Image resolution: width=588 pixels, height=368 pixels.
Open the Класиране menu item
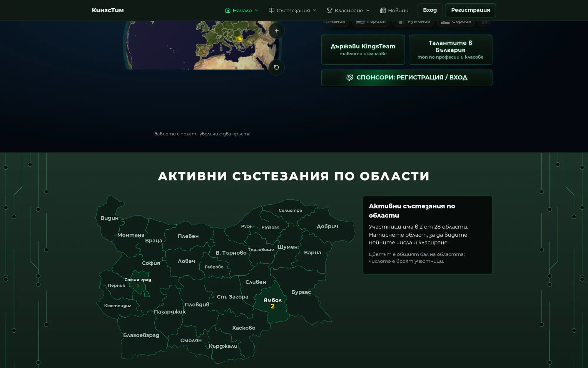coord(348,10)
